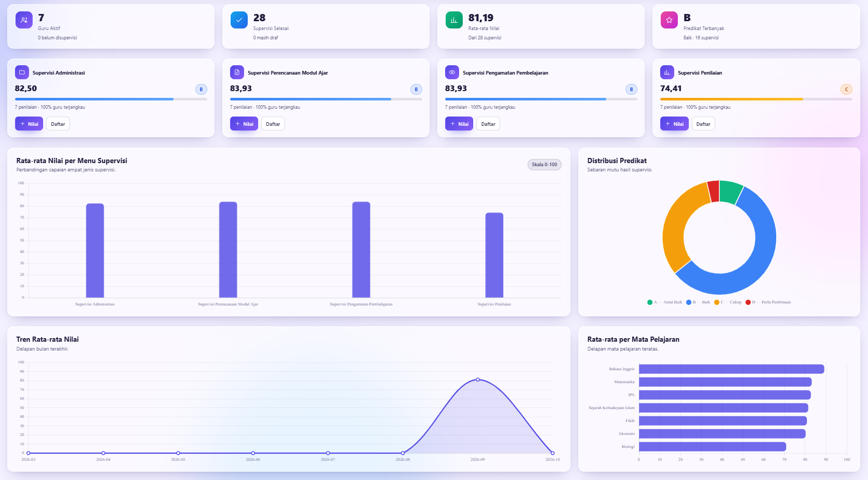Image resolution: width=868 pixels, height=480 pixels.
Task: Click the orange progress bar under 74,41
Action: [756, 99]
